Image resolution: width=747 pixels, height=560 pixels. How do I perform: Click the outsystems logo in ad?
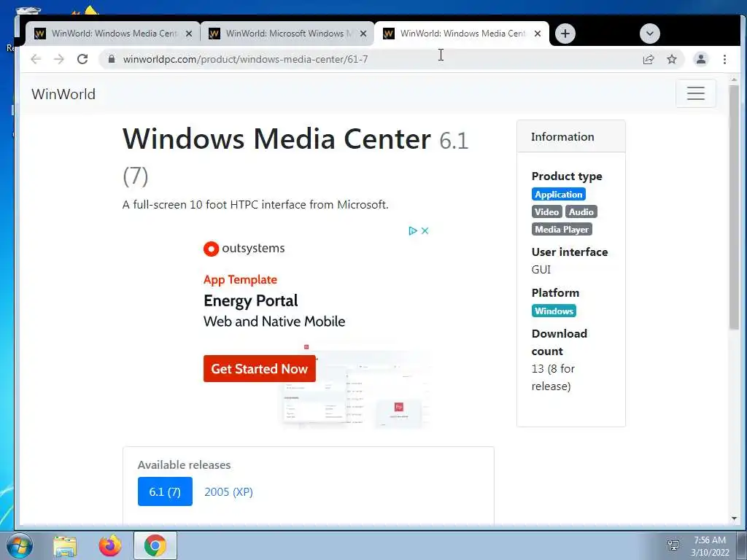(x=244, y=249)
